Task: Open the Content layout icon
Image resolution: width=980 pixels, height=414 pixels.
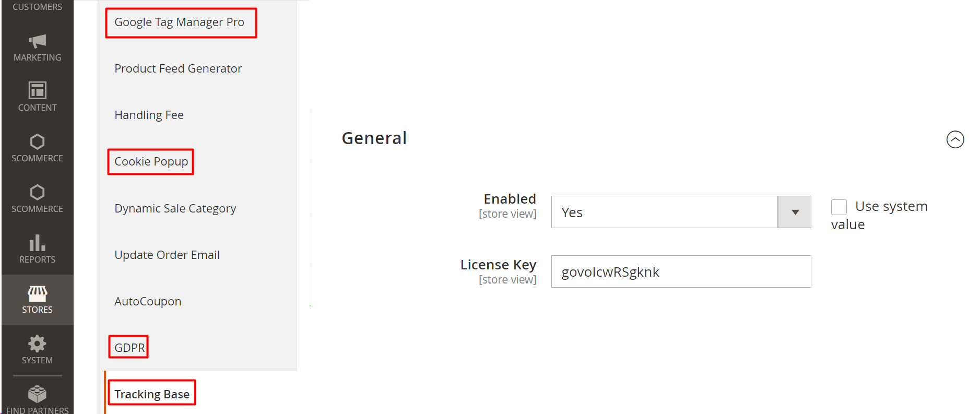Action: 37,90
